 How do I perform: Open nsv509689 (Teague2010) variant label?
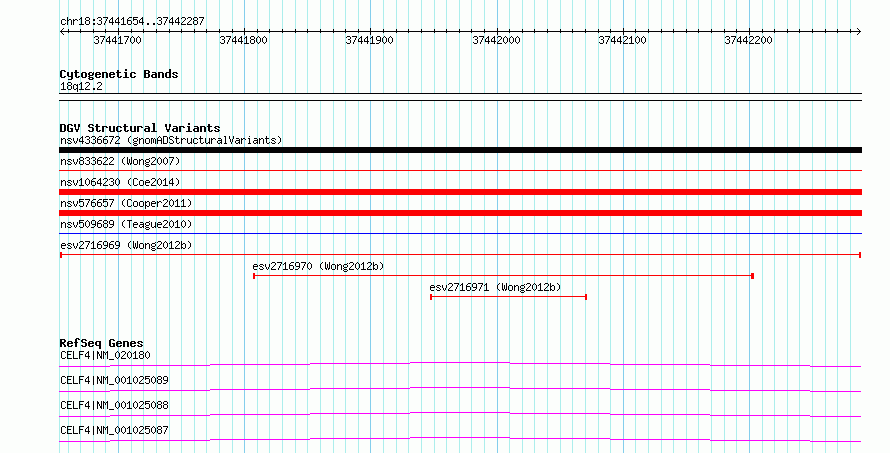click(126, 224)
